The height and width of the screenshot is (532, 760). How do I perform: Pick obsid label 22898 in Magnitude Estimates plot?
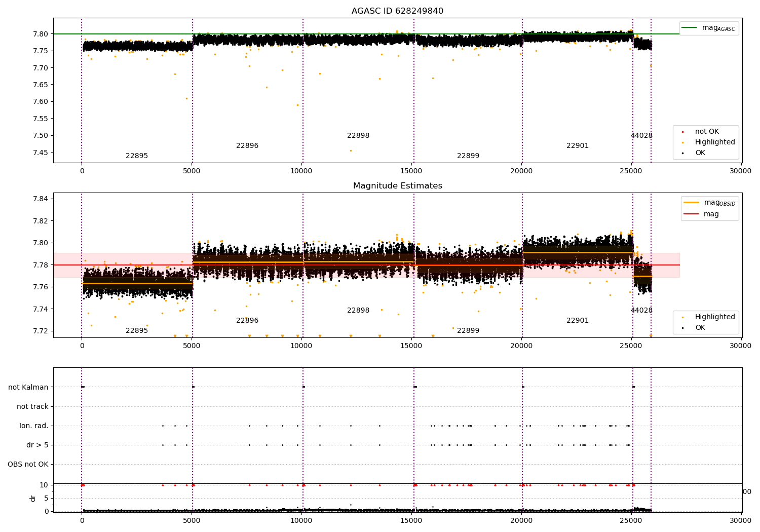[x=358, y=311]
